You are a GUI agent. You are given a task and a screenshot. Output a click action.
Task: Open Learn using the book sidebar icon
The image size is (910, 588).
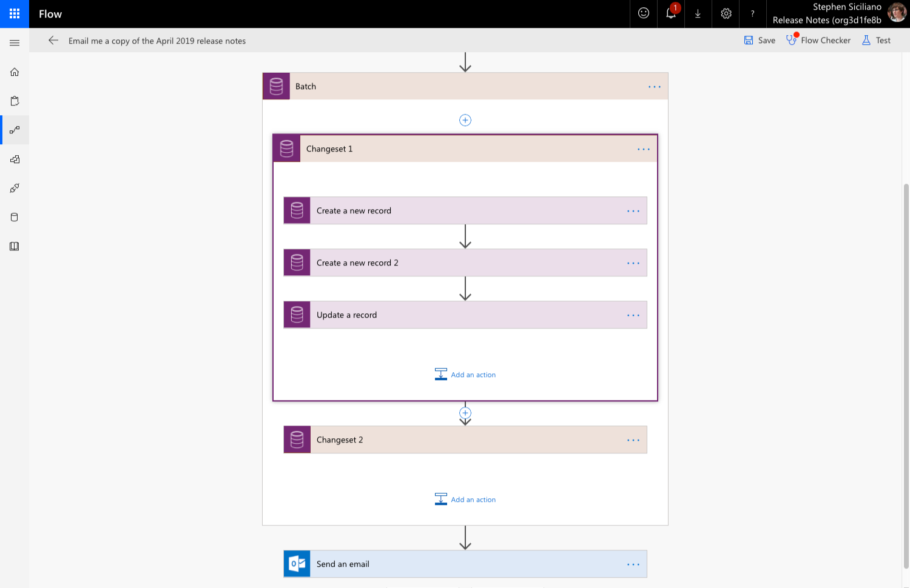(x=14, y=246)
